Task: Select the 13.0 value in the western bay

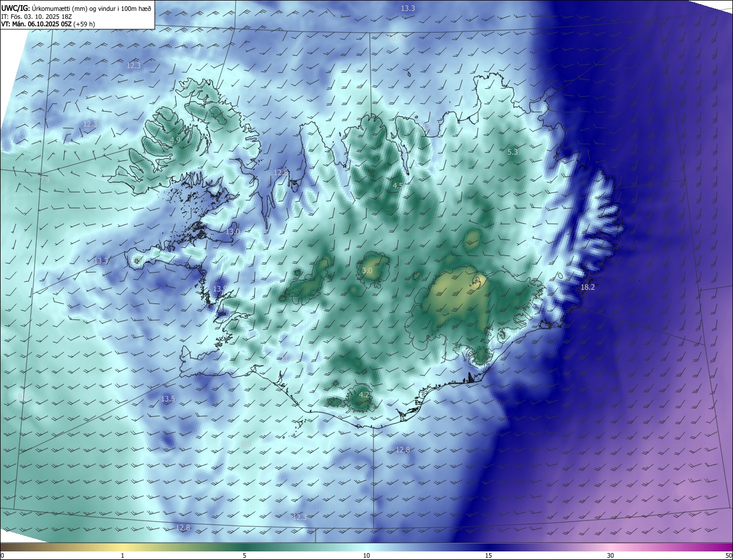Action: (232, 231)
